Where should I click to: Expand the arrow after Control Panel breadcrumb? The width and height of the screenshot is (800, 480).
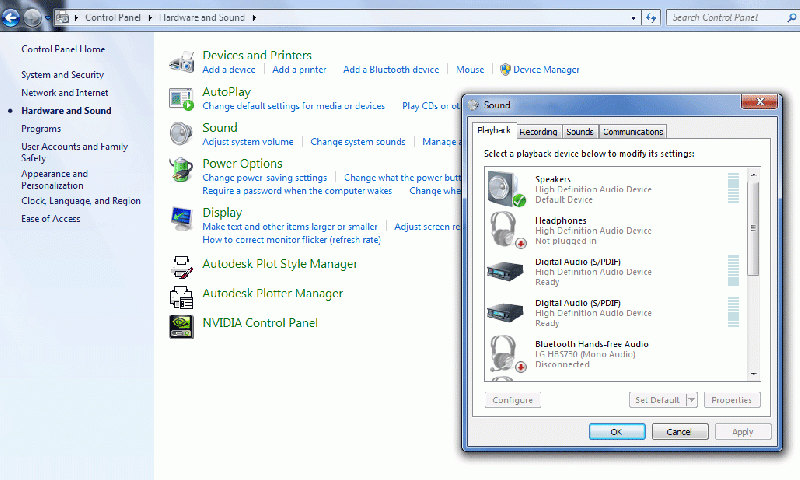point(151,18)
